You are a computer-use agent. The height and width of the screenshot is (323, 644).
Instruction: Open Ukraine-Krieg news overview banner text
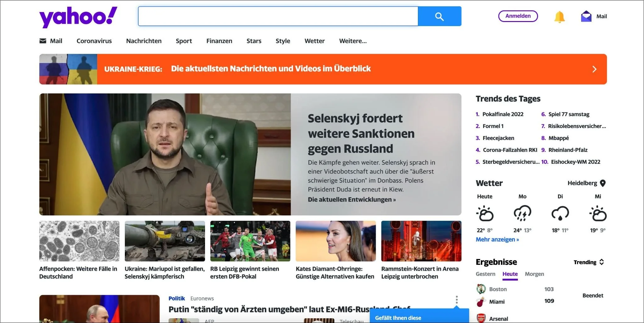point(271,69)
